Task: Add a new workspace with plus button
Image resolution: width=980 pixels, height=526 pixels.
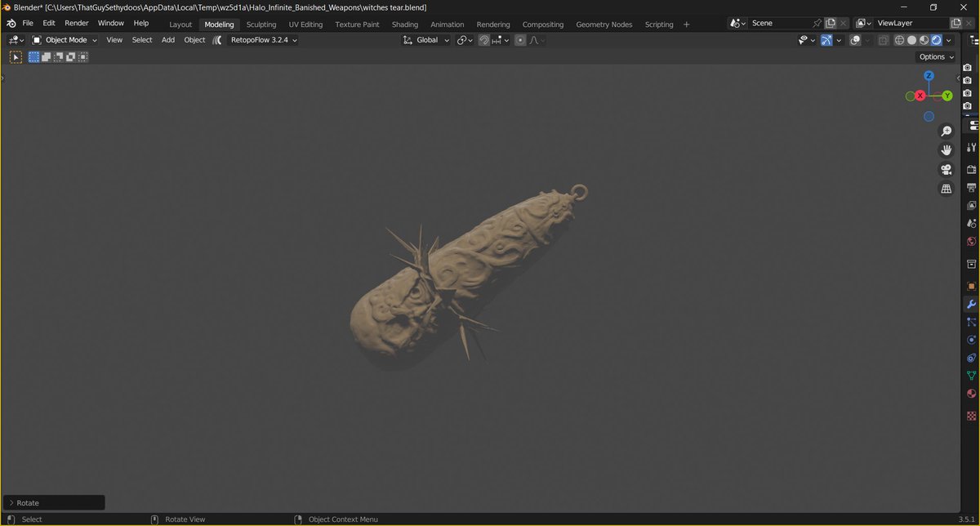Action: click(686, 25)
